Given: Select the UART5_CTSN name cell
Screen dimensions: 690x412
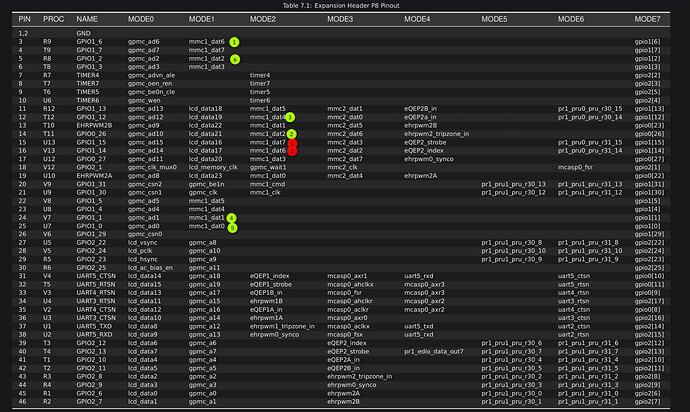Looking at the screenshot, I should point(96,276).
